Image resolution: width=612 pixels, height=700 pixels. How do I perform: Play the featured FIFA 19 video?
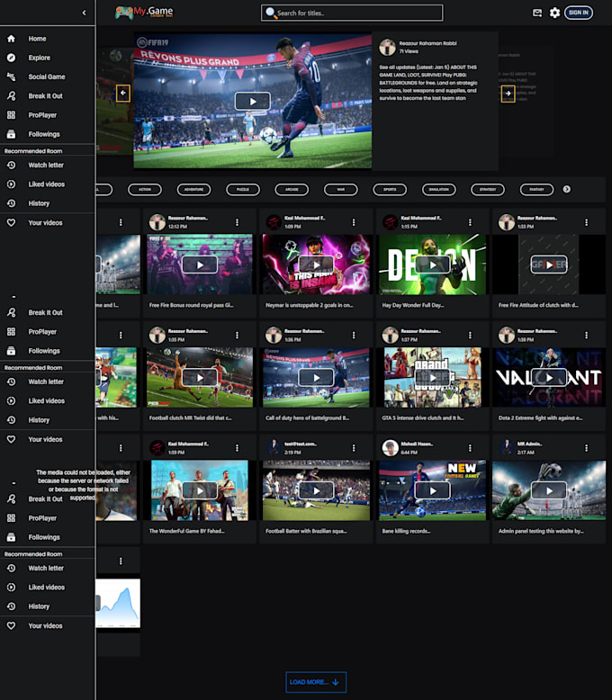253,102
